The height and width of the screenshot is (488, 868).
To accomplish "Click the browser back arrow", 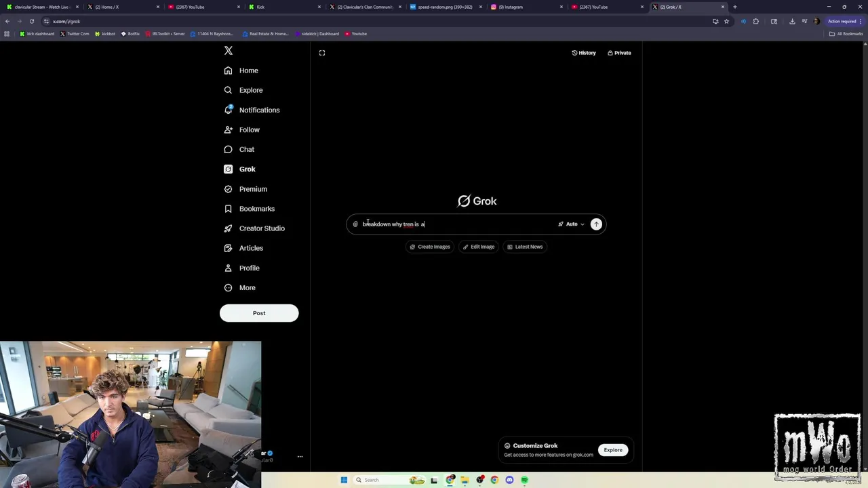I will click(7, 21).
